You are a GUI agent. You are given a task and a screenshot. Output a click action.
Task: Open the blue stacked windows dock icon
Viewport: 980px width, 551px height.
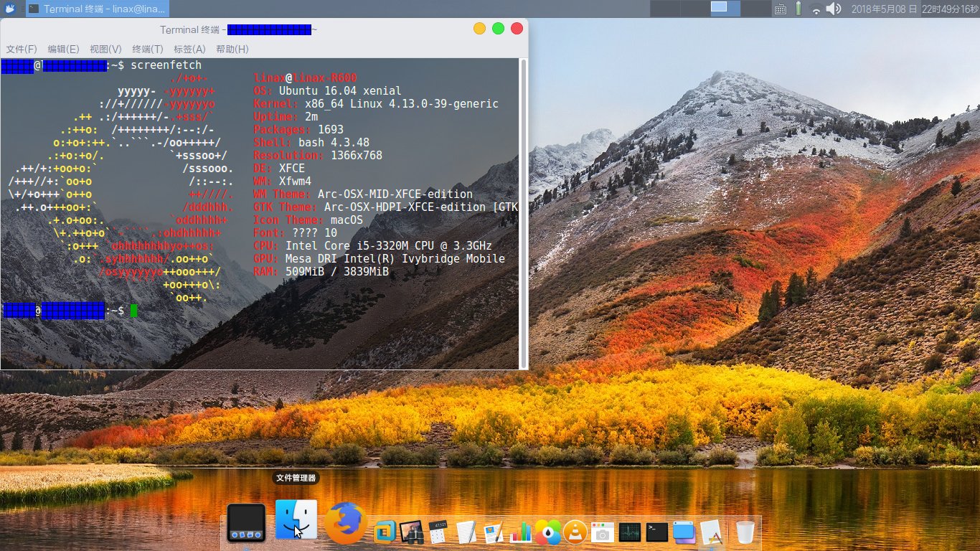(684, 532)
